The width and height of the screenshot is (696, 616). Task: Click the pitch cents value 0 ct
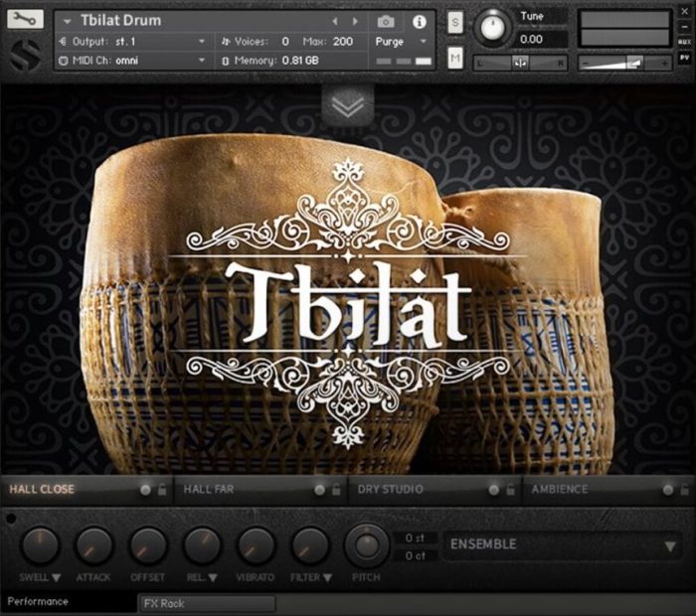(415, 555)
